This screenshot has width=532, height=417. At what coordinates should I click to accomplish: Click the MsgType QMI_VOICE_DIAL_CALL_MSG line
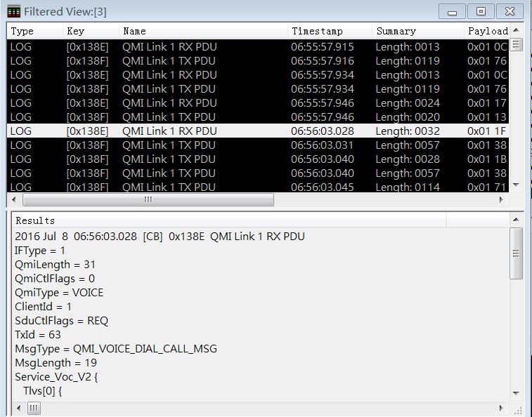[116, 349]
